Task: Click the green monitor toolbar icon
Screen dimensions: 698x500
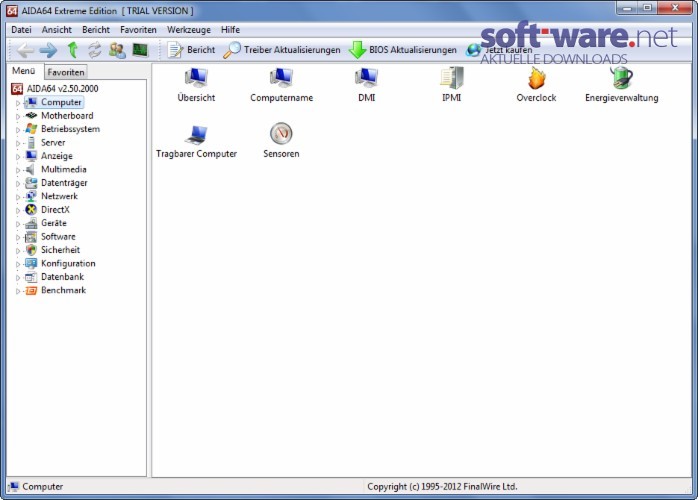Action: (140, 50)
